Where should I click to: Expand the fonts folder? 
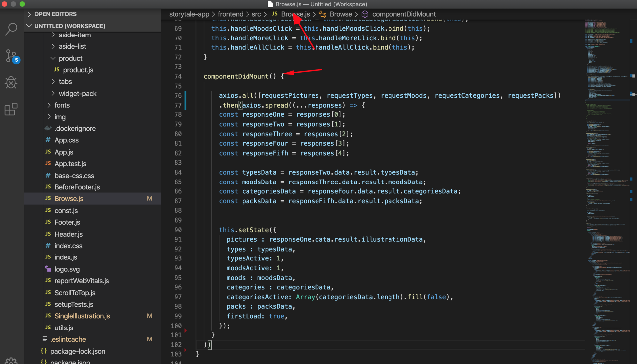point(49,105)
